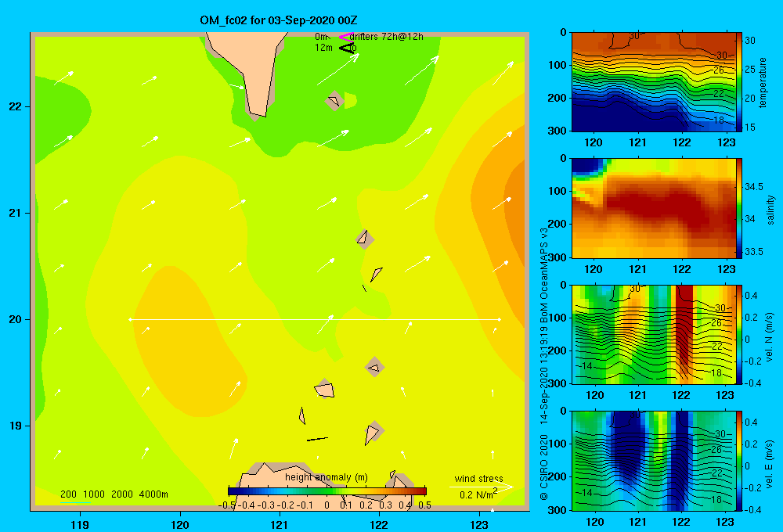
Task: Open the eastward velocity section panel
Action: tap(653, 461)
